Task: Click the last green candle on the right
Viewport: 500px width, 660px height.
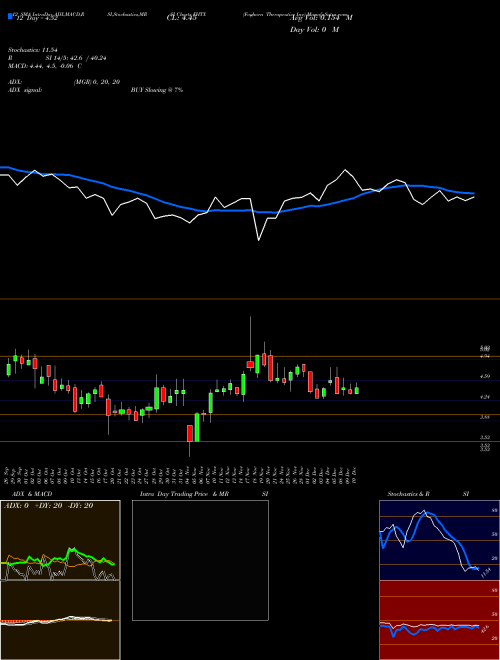Action: click(x=357, y=390)
